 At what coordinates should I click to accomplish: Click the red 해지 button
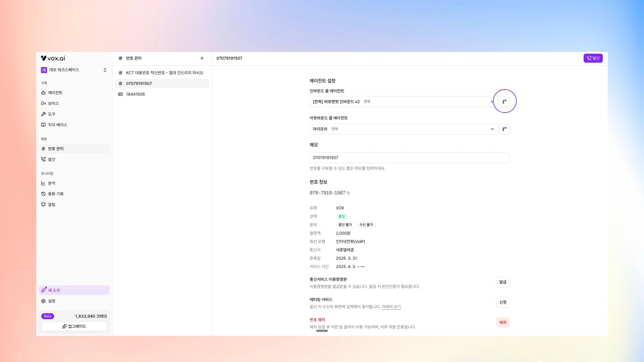(x=503, y=322)
